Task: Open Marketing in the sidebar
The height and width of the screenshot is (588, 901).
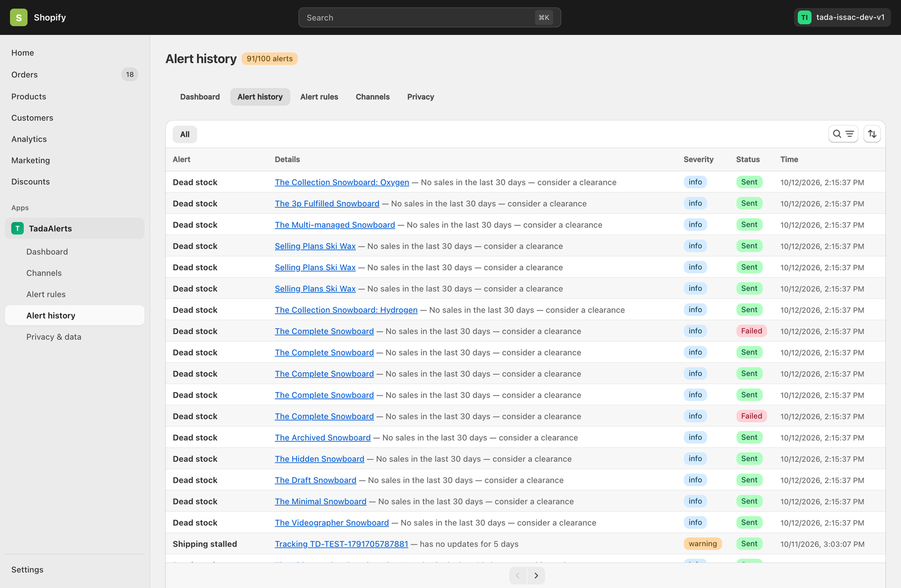Action: (x=75, y=161)
